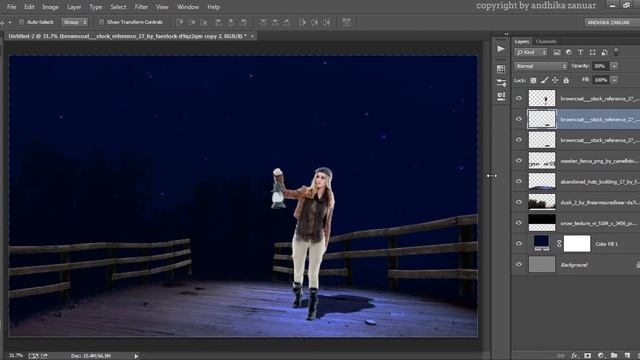
Task: Click the Fill value field
Action: coord(600,80)
